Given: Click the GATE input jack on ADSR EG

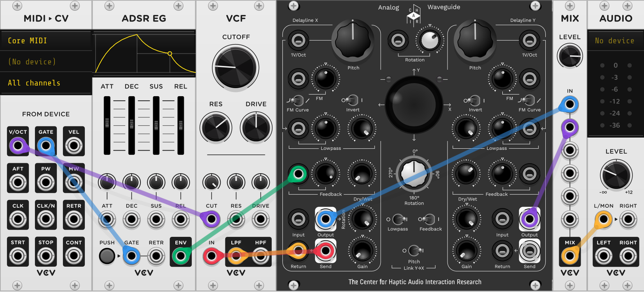Looking at the screenshot, I should [132, 256].
